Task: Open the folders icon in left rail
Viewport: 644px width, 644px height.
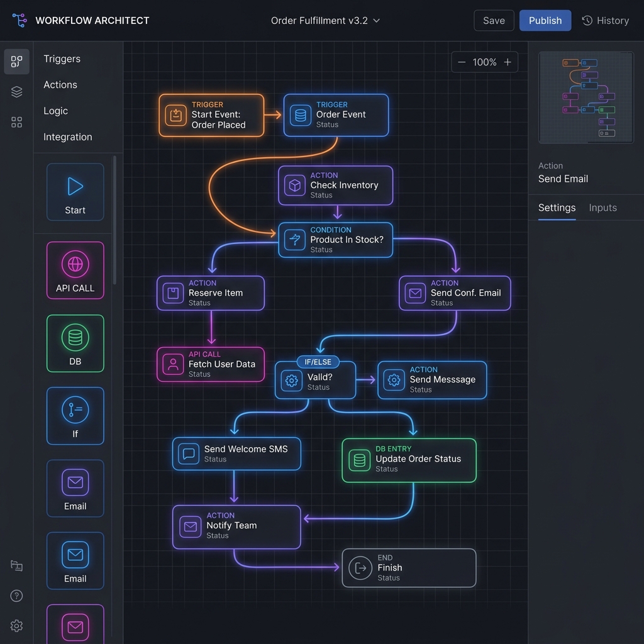Action: tap(16, 565)
